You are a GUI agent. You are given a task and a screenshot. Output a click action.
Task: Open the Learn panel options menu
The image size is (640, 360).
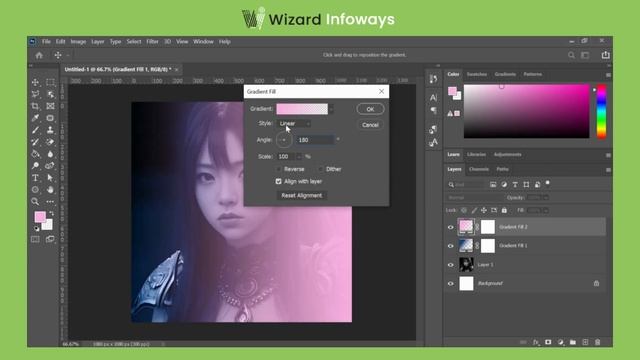pyautogui.click(x=608, y=155)
